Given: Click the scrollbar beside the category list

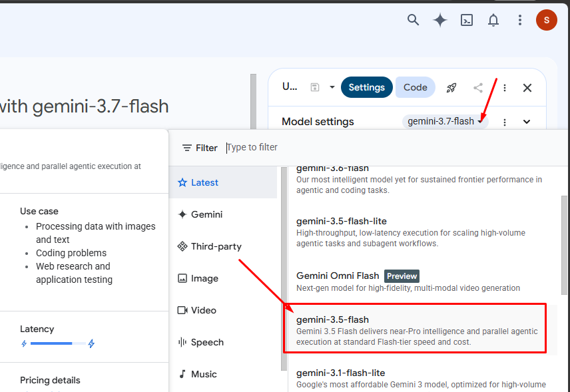Looking at the screenshot, I should pos(284,268).
